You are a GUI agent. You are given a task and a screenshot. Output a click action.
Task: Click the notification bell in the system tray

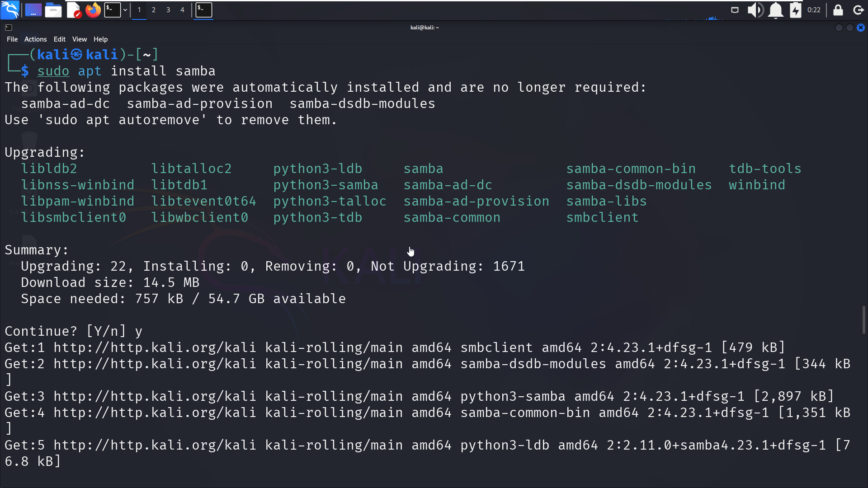pyautogui.click(x=776, y=10)
